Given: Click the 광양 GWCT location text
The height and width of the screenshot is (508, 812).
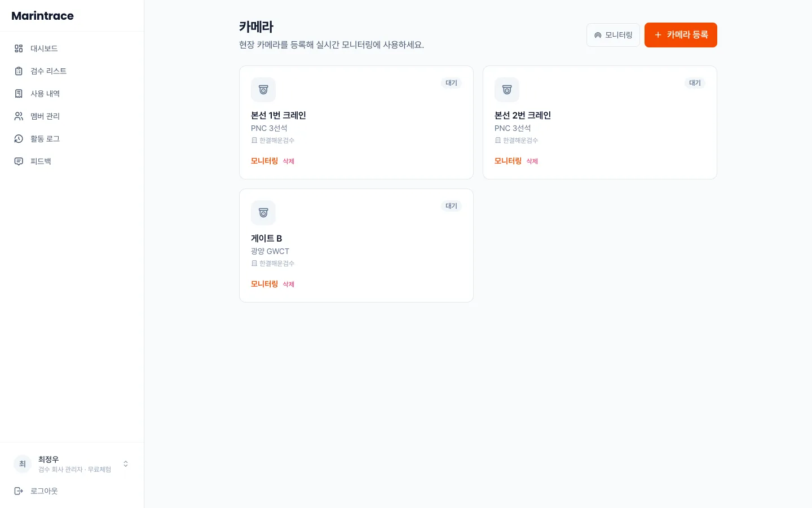Looking at the screenshot, I should (270, 251).
